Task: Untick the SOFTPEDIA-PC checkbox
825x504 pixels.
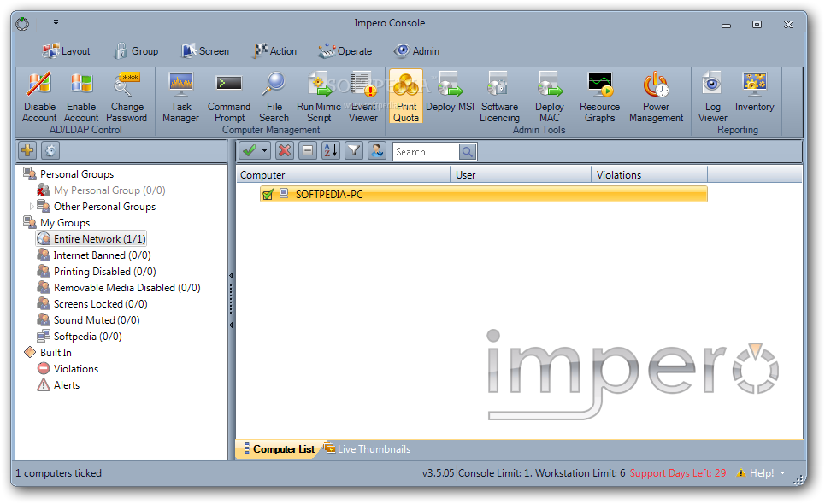Action: (x=268, y=195)
